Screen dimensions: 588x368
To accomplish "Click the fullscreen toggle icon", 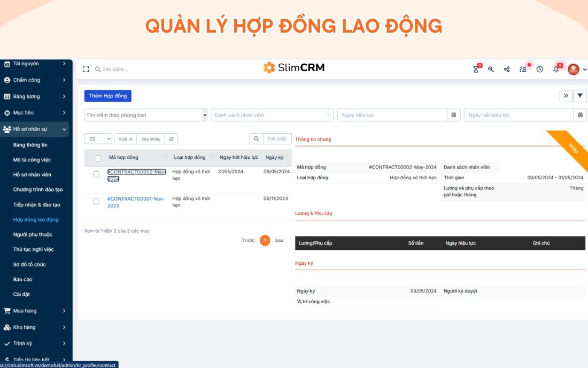I will tap(86, 70).
